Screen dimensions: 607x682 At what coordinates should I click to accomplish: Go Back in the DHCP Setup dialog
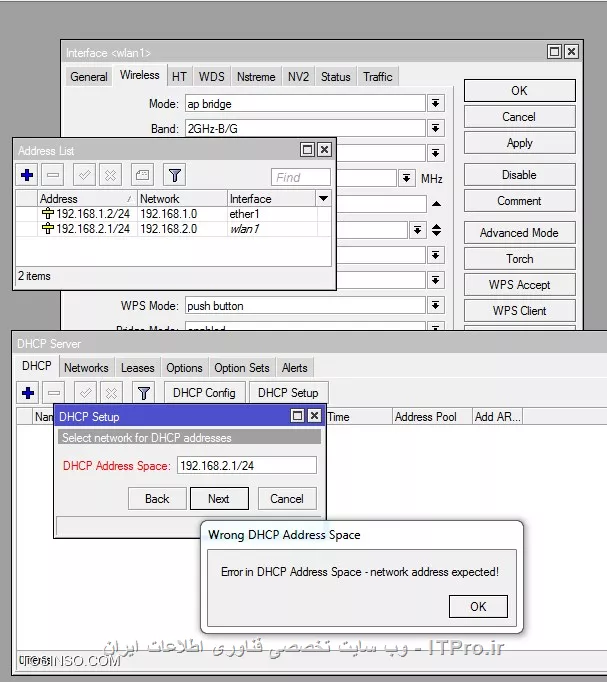pos(157,498)
